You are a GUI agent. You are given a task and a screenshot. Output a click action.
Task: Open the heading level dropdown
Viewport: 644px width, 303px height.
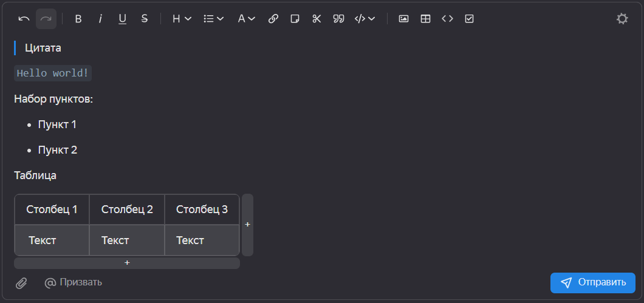[182, 19]
